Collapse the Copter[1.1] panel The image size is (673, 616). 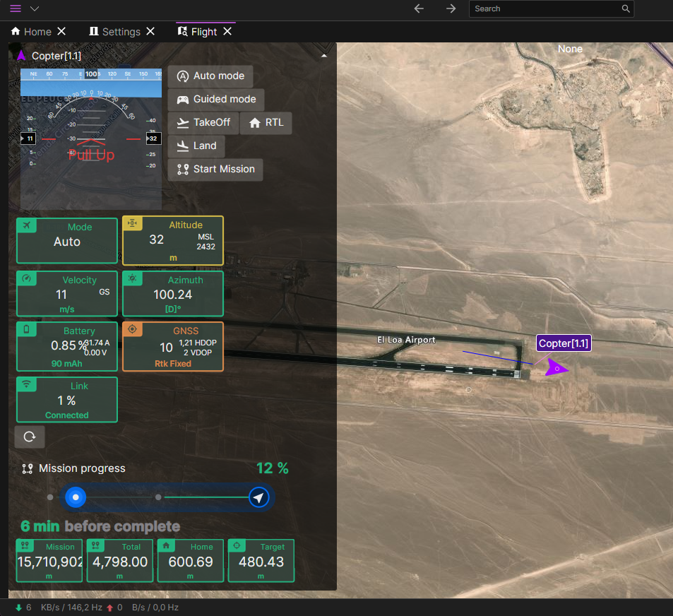pyautogui.click(x=323, y=55)
